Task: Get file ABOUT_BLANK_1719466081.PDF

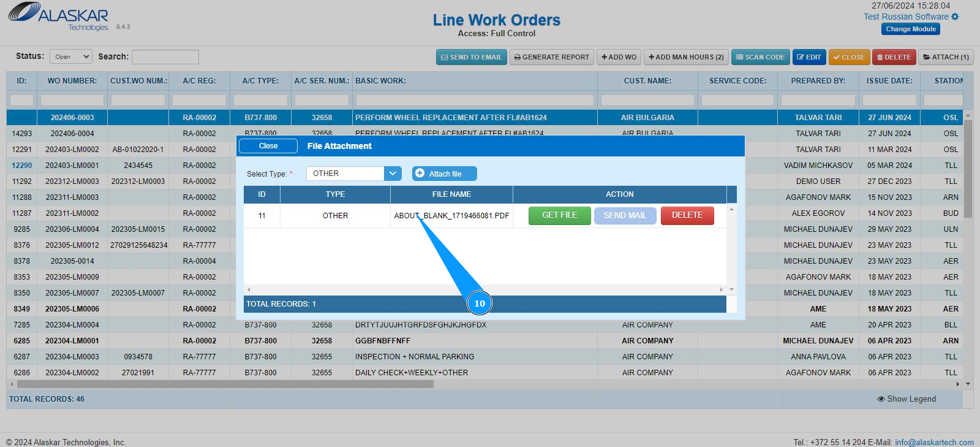Action: tap(560, 215)
